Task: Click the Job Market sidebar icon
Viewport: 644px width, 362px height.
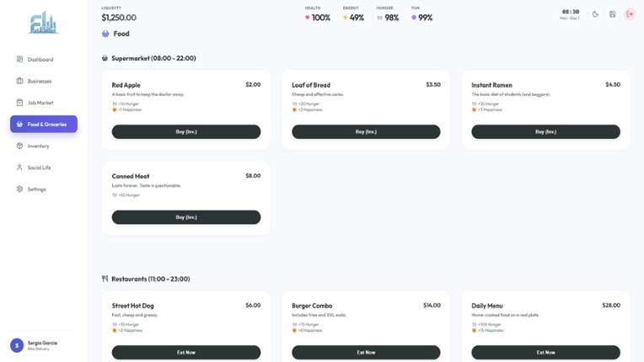Action: (x=19, y=103)
